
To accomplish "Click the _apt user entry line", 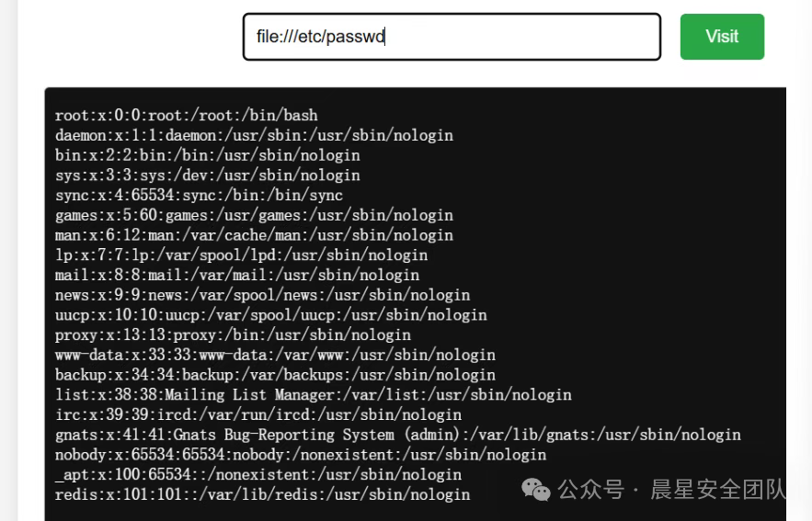I will [257, 475].
